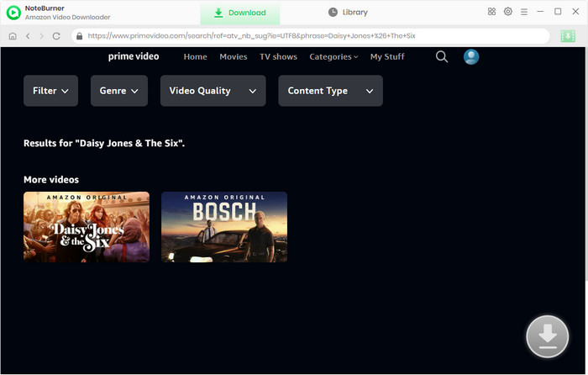Click the prime video logo

point(134,56)
